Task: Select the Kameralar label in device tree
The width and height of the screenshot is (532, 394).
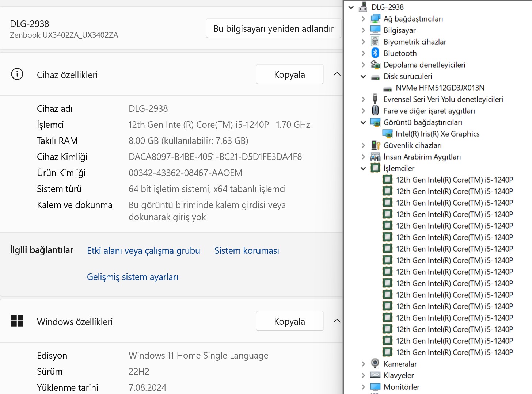Action: point(400,364)
